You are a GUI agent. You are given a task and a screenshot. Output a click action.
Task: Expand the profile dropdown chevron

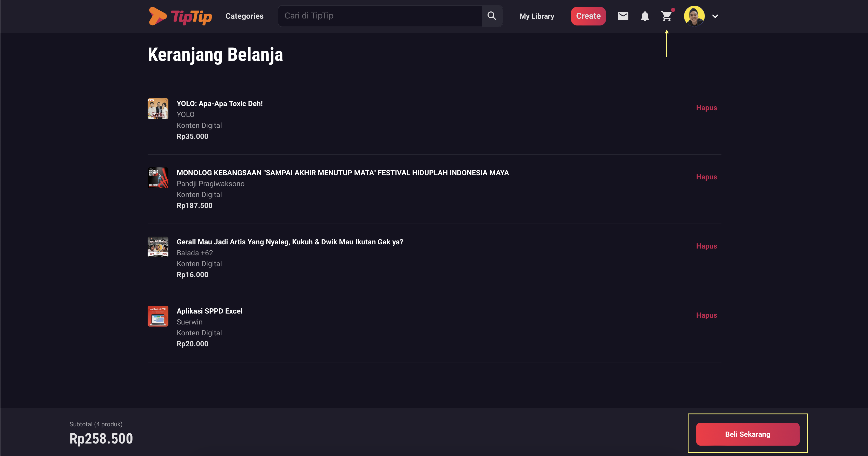coord(715,16)
